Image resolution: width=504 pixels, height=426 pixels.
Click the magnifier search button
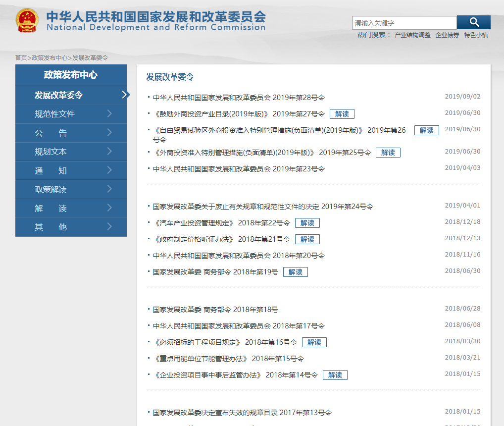coord(474,22)
